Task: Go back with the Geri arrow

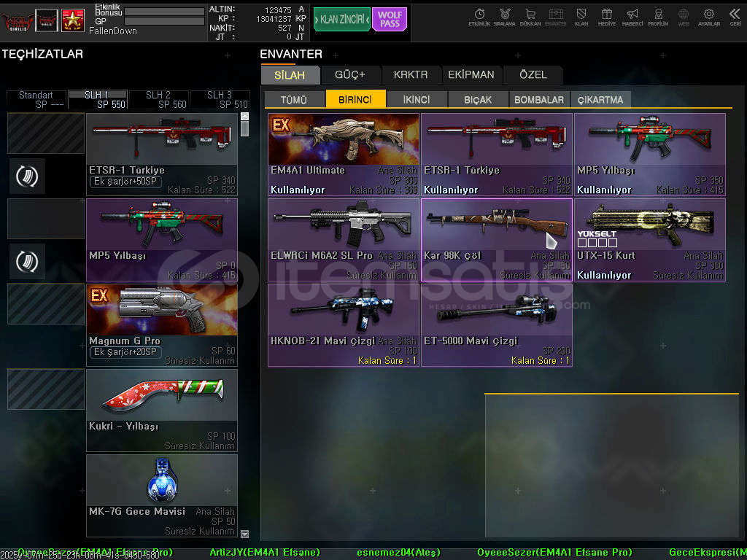Action: [735, 17]
